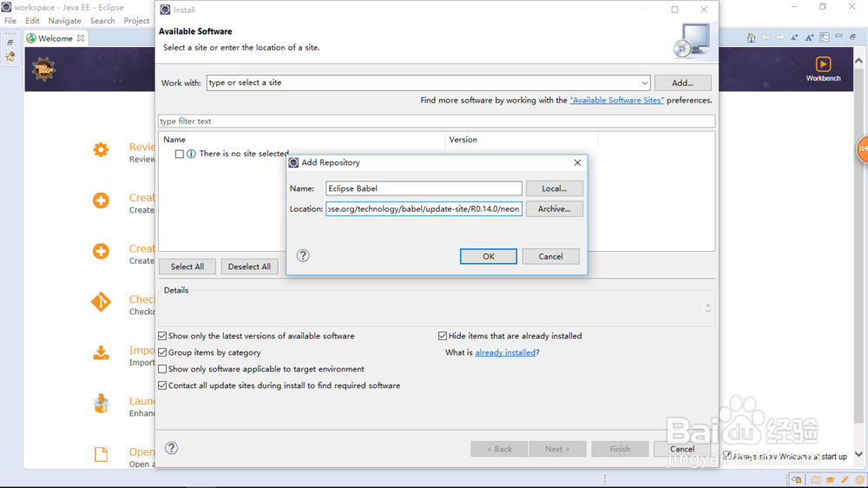Screen dimensions: 868x488
Task: Open the Search menu
Action: [102, 21]
